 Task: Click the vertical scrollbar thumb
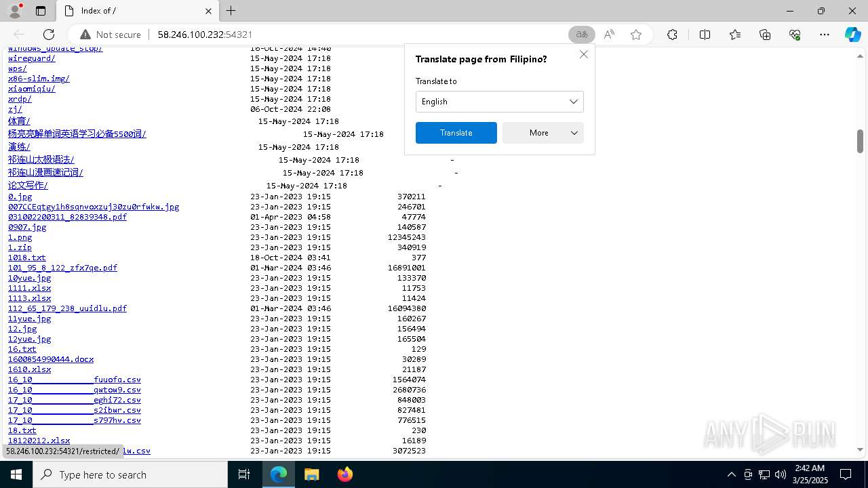point(860,141)
